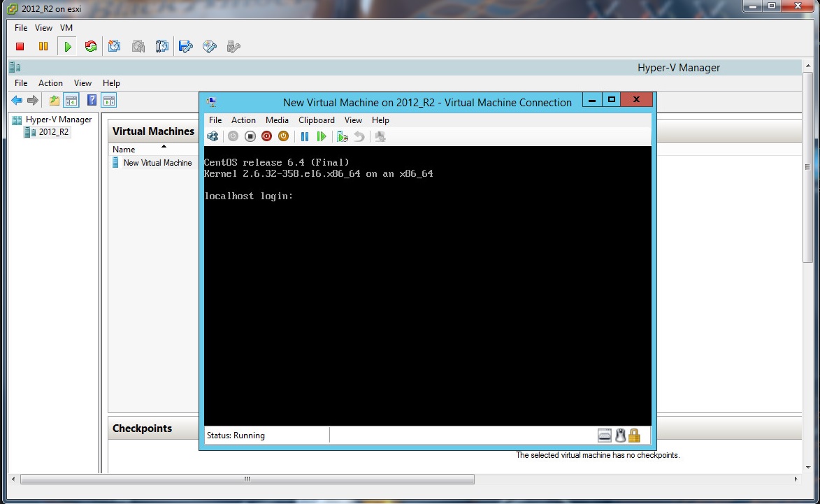This screenshot has height=504, width=820.
Task: Open the Media menu in Virtual Machine Connection
Action: coord(277,120)
